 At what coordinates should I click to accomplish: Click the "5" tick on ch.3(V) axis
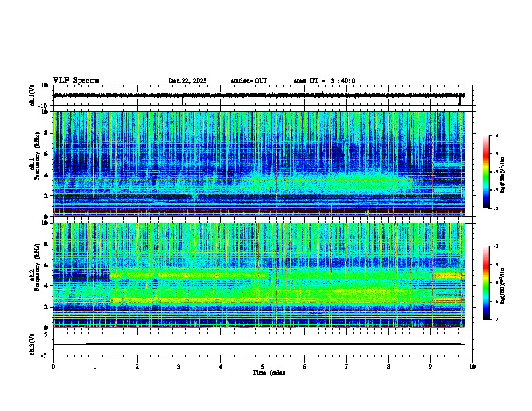click(47, 334)
